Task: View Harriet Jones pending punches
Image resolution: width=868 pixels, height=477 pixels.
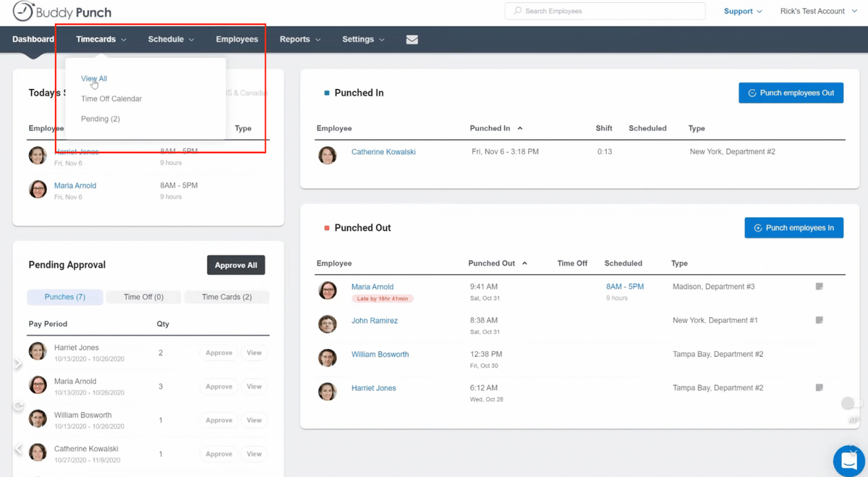Action: 254,353
